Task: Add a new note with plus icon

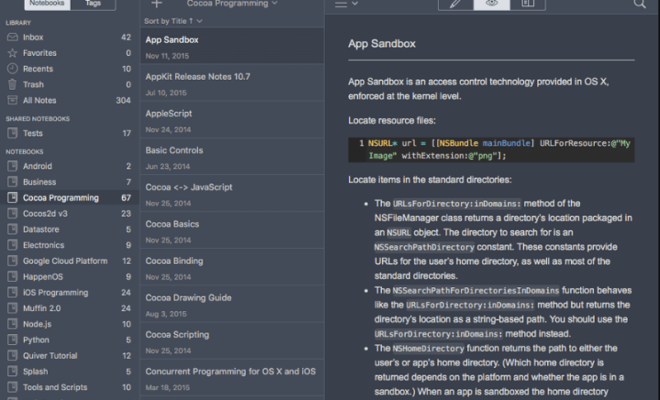Action: click(157, 4)
